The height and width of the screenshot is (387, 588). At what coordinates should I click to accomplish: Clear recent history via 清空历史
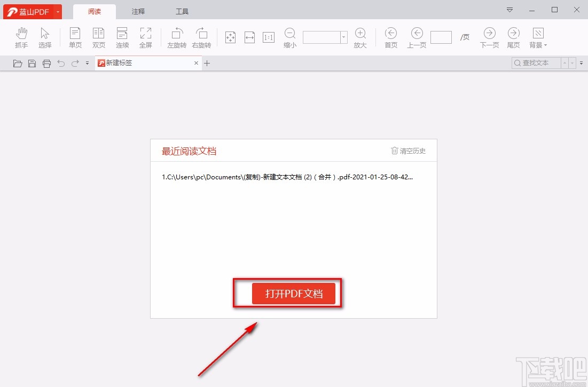[x=408, y=151]
